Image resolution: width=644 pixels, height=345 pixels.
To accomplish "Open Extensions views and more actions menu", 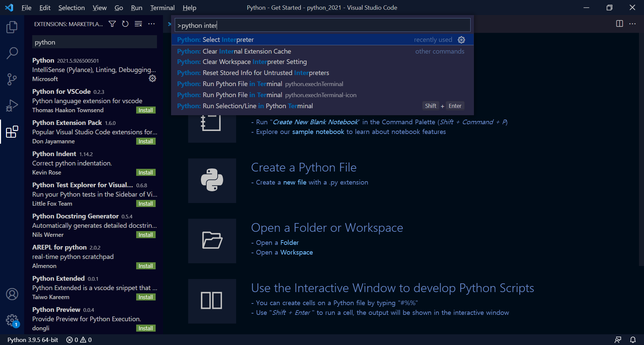I will pos(152,24).
